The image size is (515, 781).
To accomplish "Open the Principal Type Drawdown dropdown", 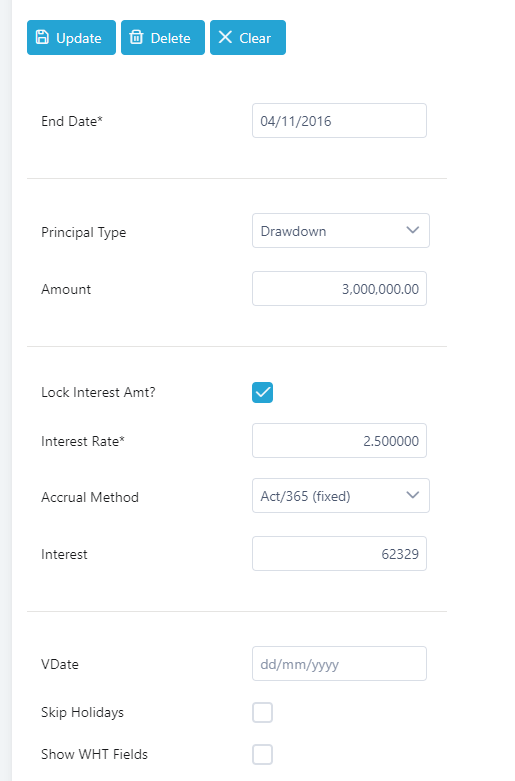I will [x=341, y=231].
